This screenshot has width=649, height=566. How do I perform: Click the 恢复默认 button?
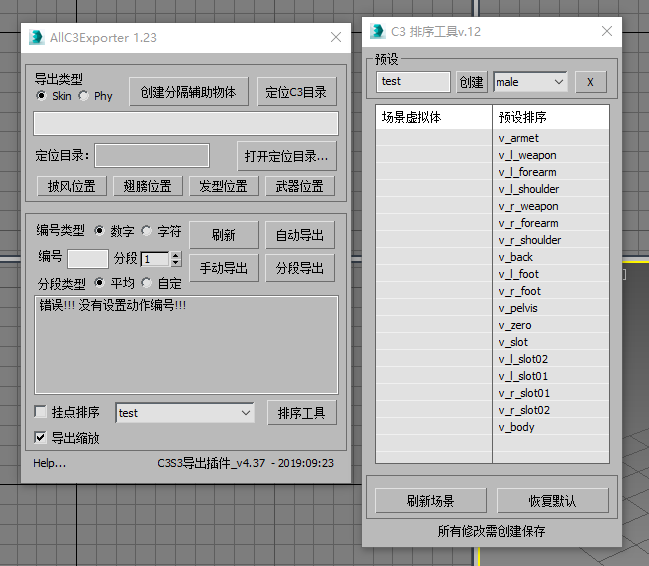pos(552,501)
